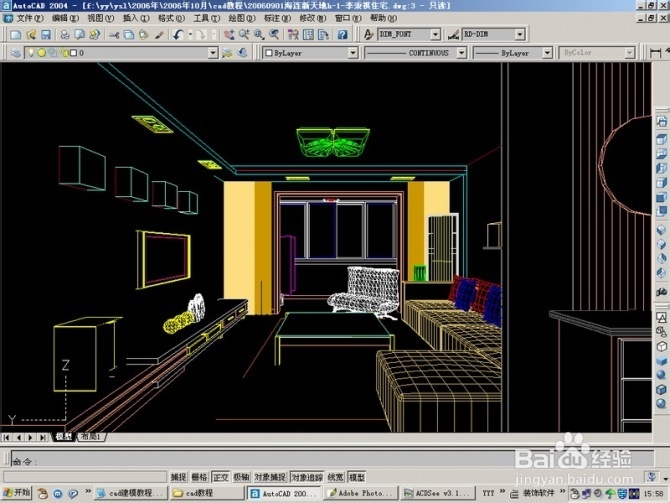Select the Match Properties brush icon
Screen dimensions: 670x503
[x=159, y=35]
